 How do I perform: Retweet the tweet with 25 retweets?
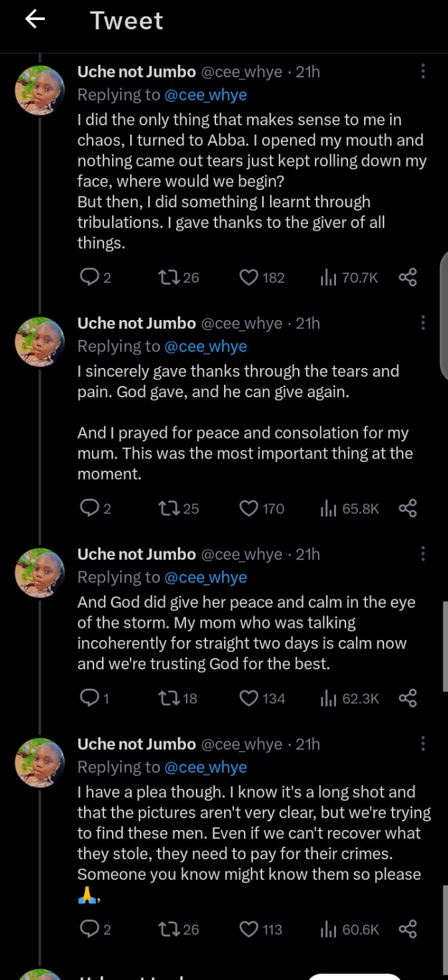(167, 509)
